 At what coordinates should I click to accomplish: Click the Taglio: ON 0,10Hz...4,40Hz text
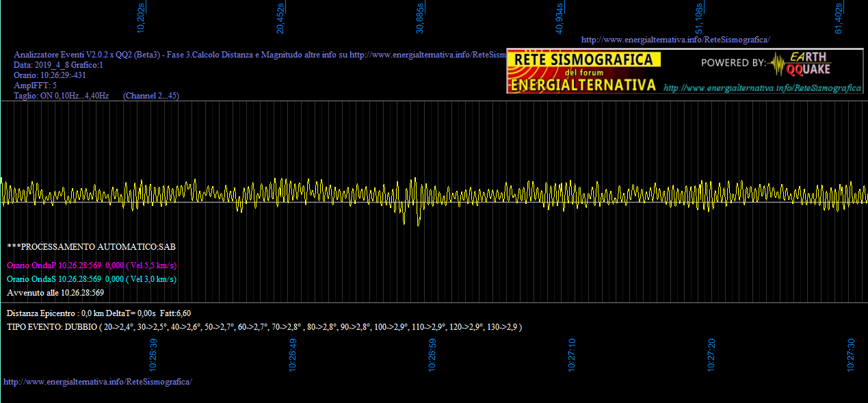[62, 96]
